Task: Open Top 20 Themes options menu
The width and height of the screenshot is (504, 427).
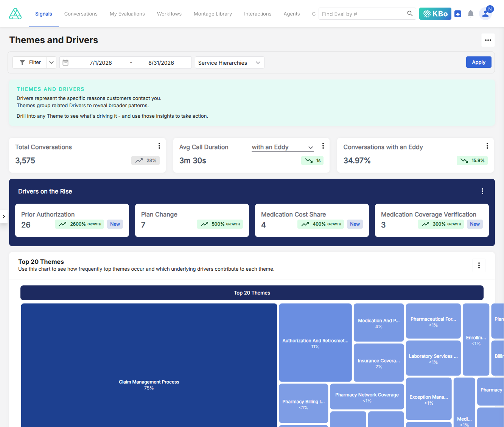Action: tap(479, 265)
